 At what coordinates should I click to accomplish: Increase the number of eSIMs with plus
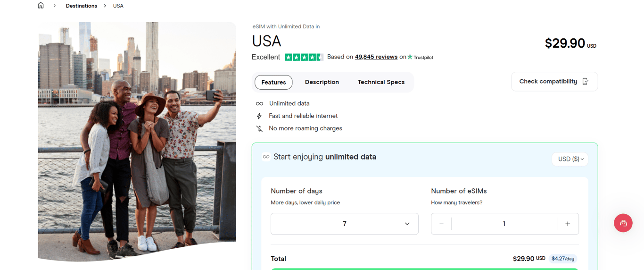(568, 224)
